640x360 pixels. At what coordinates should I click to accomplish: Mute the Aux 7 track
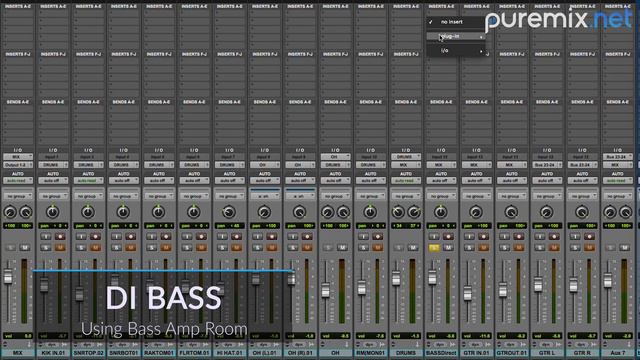(624, 247)
